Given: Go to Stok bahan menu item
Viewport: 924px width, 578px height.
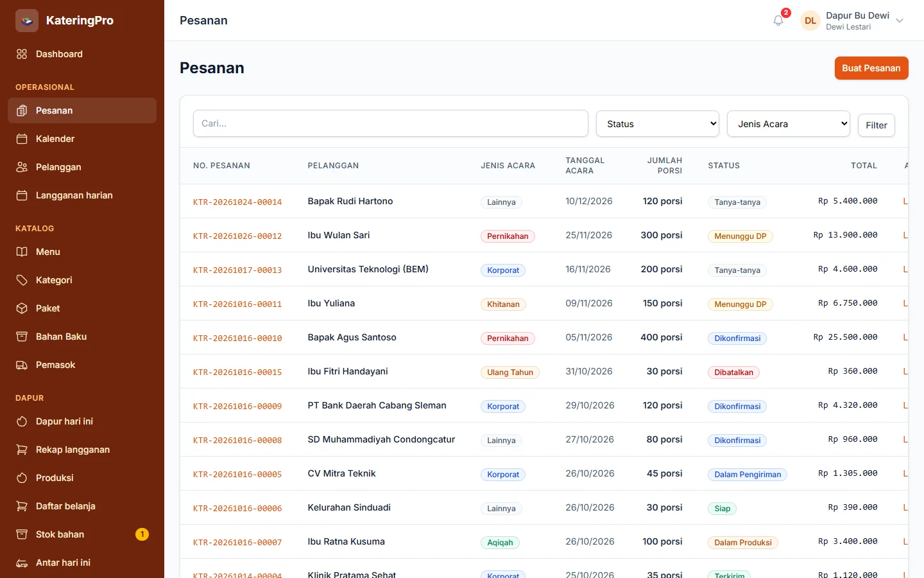Looking at the screenshot, I should click(x=82, y=534).
